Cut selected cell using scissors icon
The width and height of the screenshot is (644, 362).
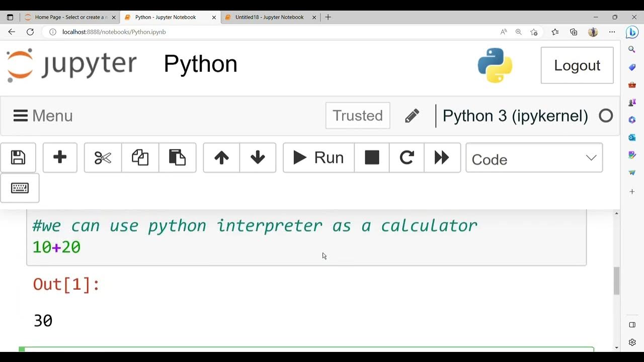(103, 158)
